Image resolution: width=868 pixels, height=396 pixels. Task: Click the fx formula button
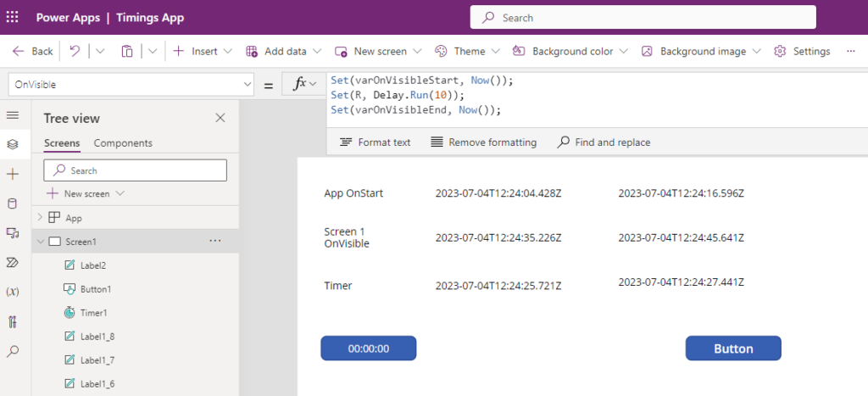(x=304, y=84)
